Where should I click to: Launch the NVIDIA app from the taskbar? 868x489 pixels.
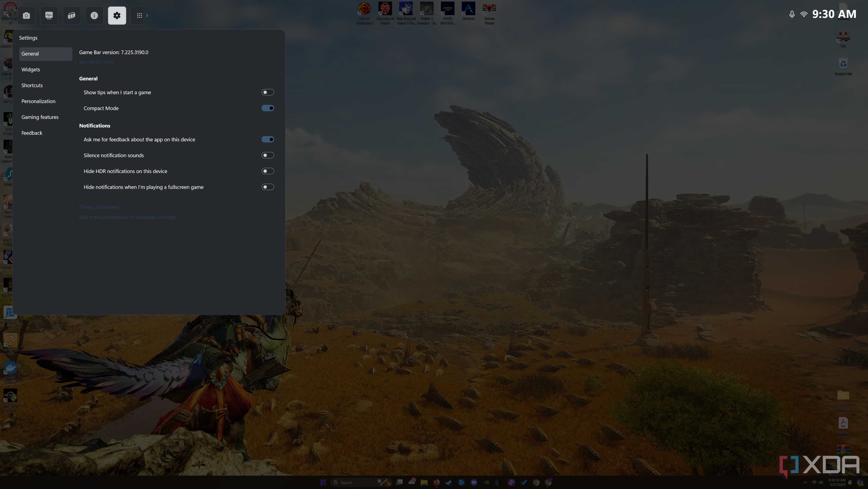pos(486,482)
